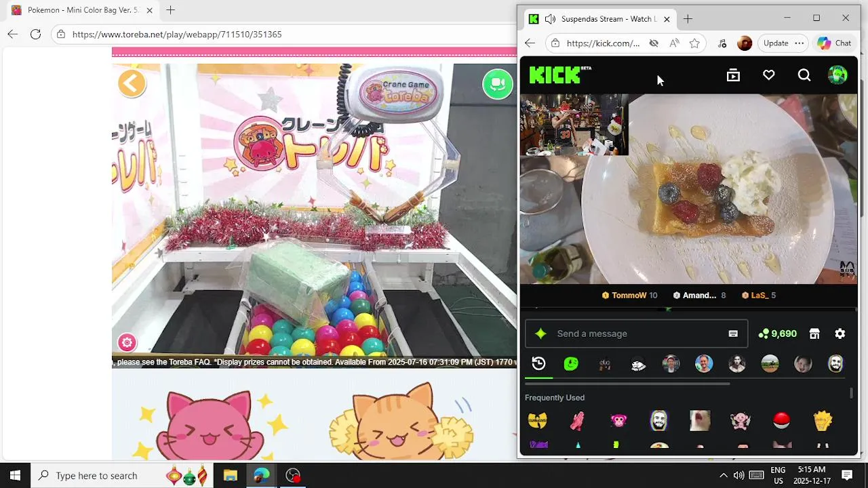The width and height of the screenshot is (868, 488).
Task: Open File Explorer from the taskbar
Action: (x=230, y=475)
